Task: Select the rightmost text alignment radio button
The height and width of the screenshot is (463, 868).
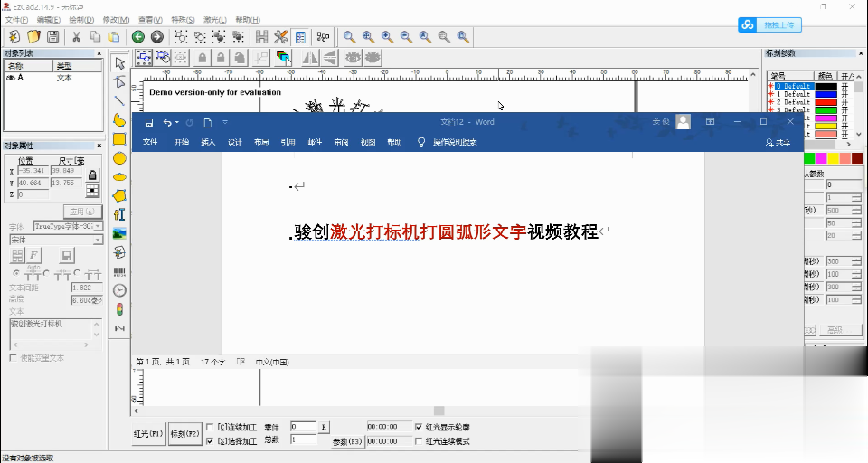Action: 76,273
